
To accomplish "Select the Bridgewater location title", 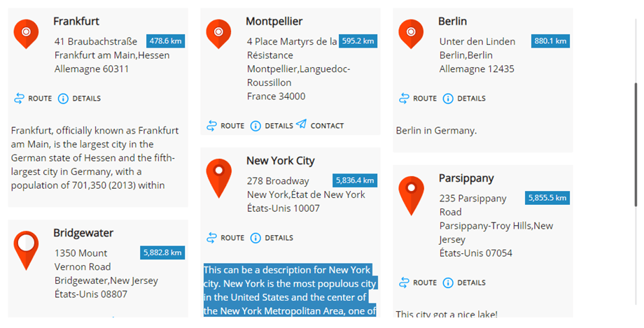I will click(83, 233).
